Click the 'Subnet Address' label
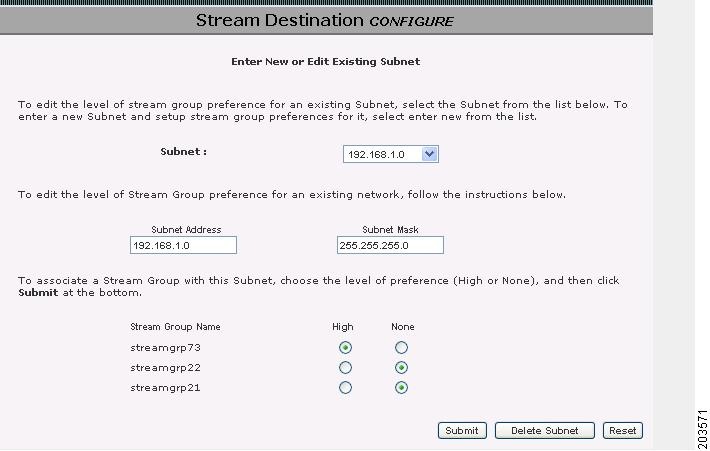 click(186, 230)
